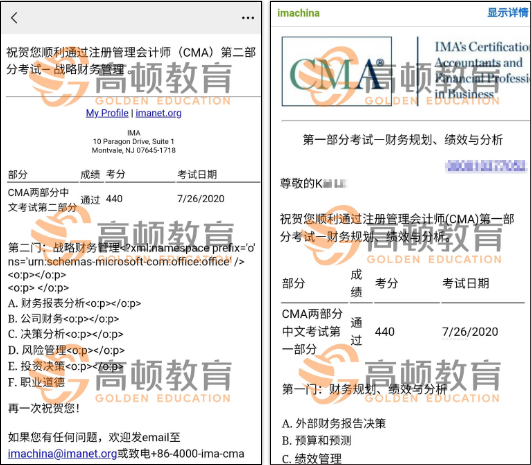Click the '考试日期' header in right table
532x465 pixels.
pos(466,283)
